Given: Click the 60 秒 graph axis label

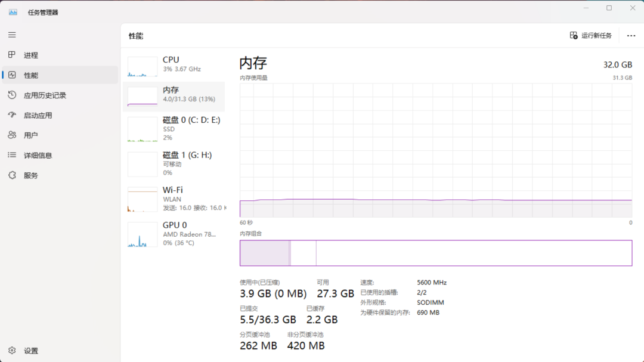Looking at the screenshot, I should [x=246, y=222].
